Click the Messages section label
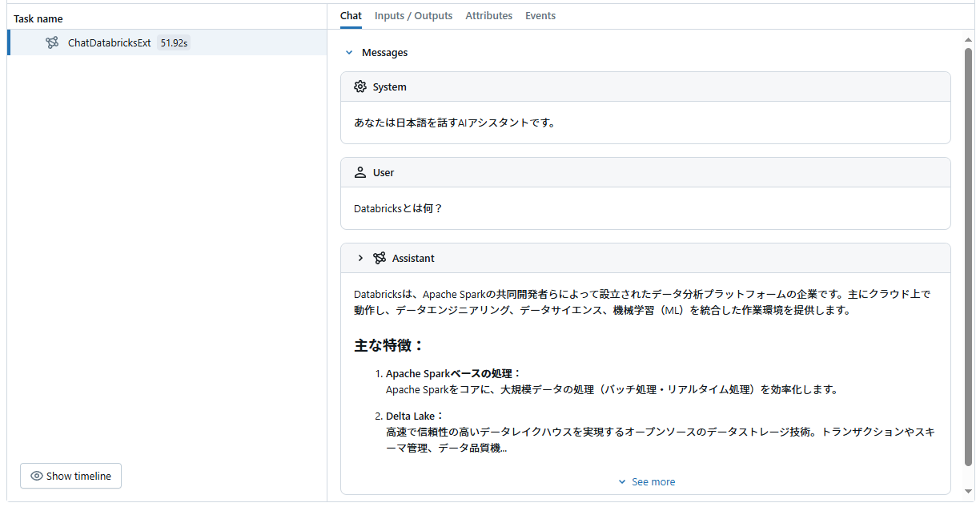 pyautogui.click(x=384, y=53)
